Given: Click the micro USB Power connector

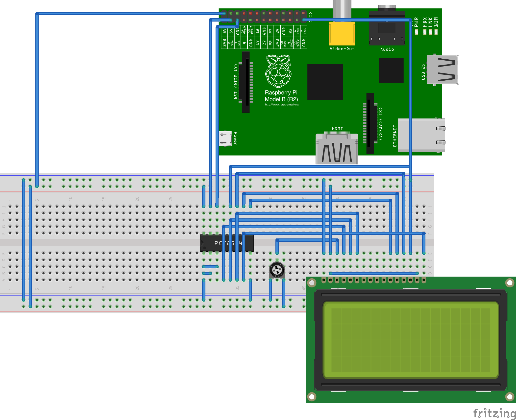Looking at the screenshot, I should click(225, 139).
